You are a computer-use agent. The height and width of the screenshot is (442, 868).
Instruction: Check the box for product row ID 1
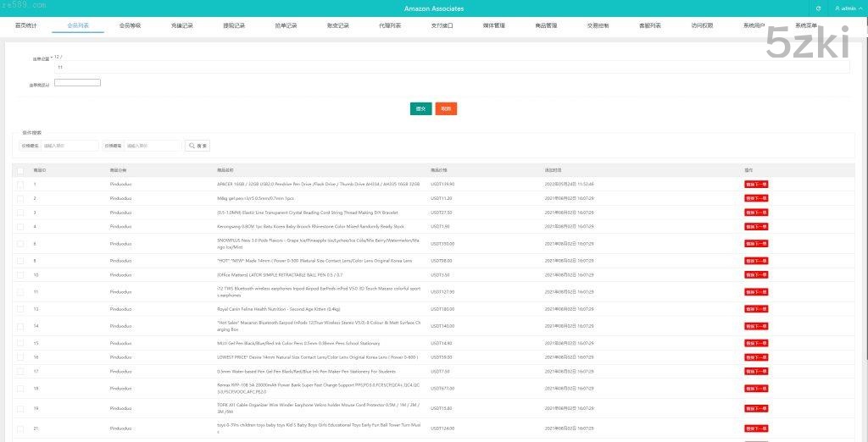tap(19, 184)
